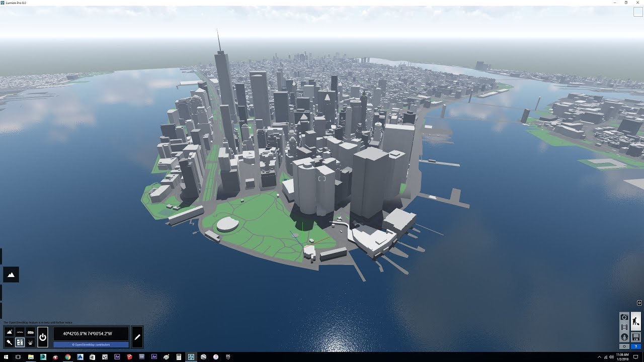Open the Windows Start menu
The height and width of the screenshot is (362, 644).
(6, 357)
